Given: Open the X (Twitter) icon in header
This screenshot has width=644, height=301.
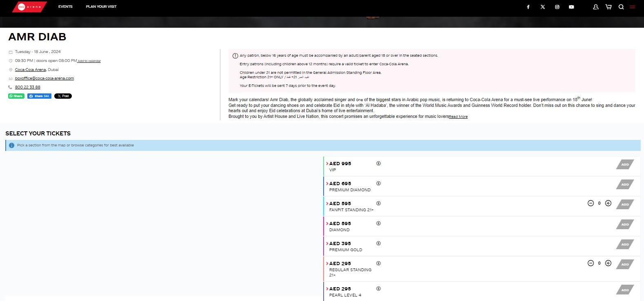Looking at the screenshot, I should pyautogui.click(x=543, y=7).
